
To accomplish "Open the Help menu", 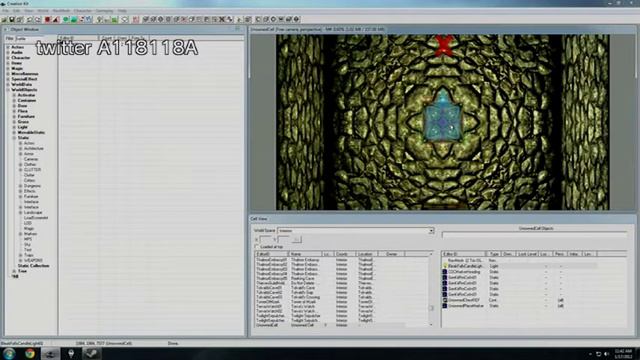I will click(x=122, y=11).
